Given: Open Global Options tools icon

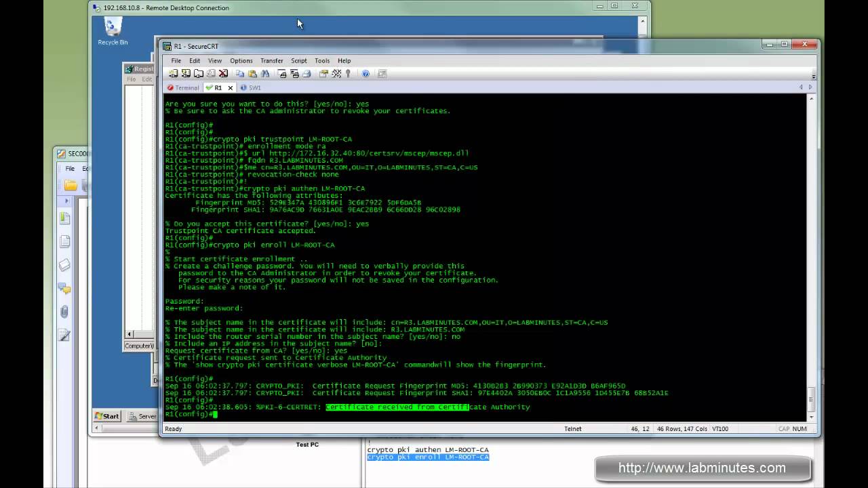Looking at the screenshot, I should pyautogui.click(x=336, y=73).
